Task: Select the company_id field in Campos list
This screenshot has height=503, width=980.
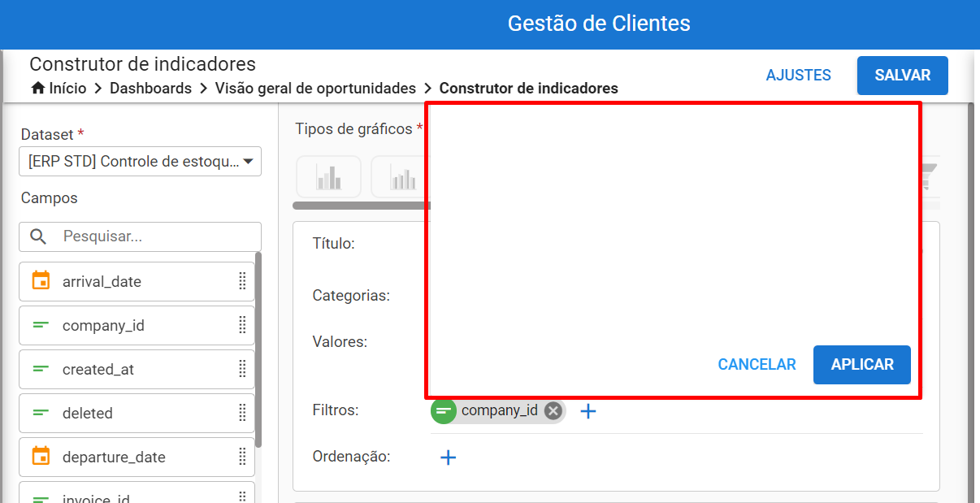Action: point(137,325)
